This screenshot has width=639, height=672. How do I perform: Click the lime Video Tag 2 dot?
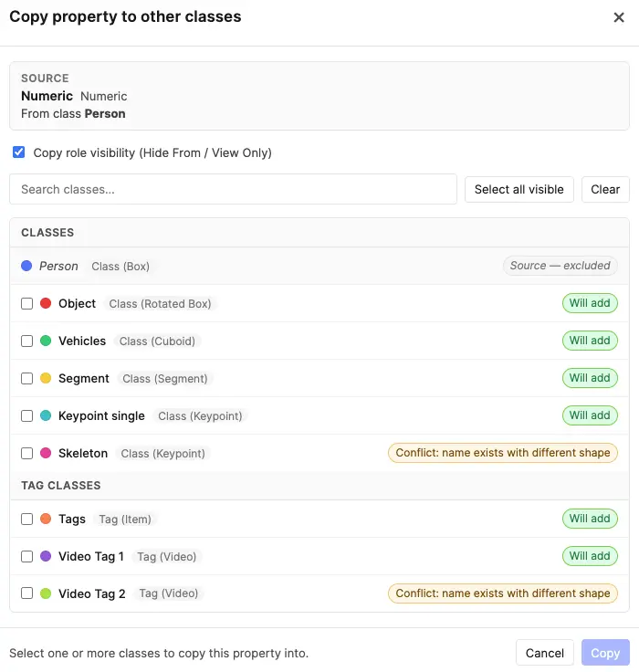point(46,593)
